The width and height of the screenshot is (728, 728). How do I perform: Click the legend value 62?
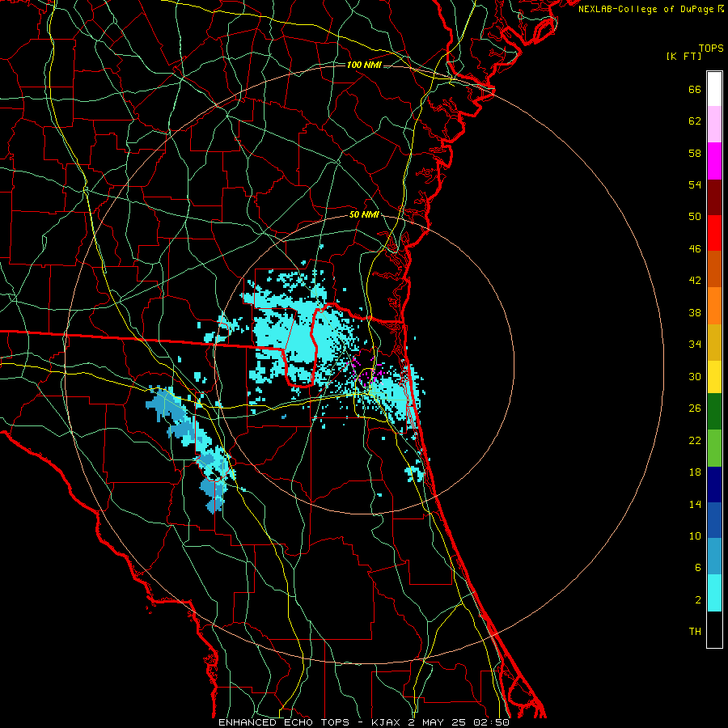coord(695,121)
